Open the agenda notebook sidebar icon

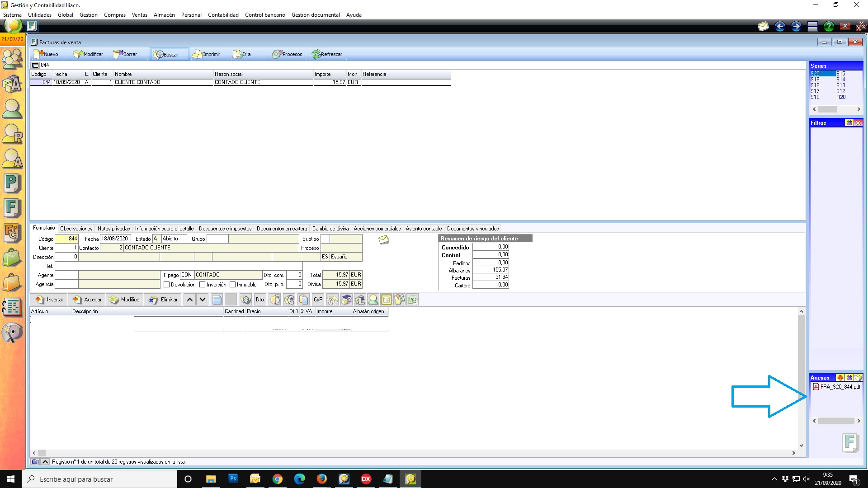click(x=12, y=308)
